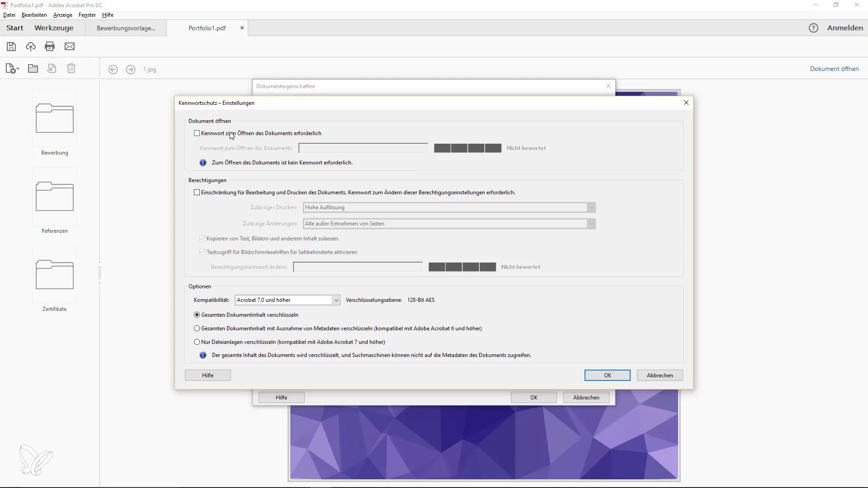The height and width of the screenshot is (488, 868).
Task: Click the document open password field
Action: [363, 148]
